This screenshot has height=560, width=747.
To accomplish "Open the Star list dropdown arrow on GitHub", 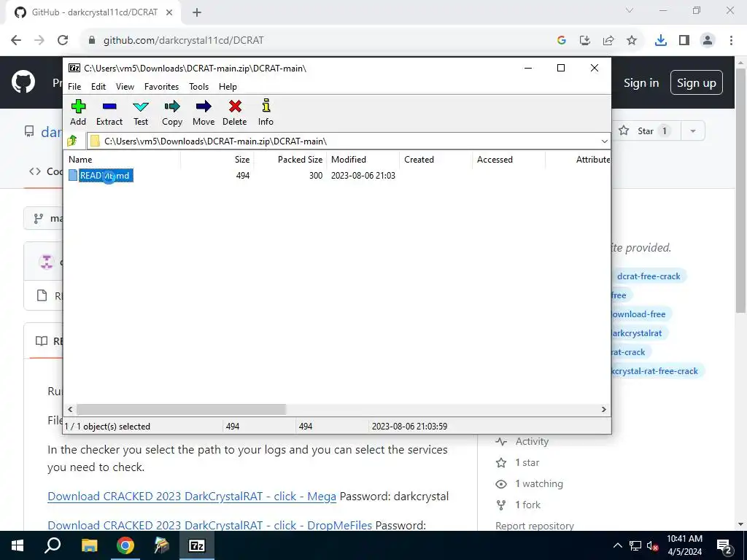I will click(x=693, y=131).
